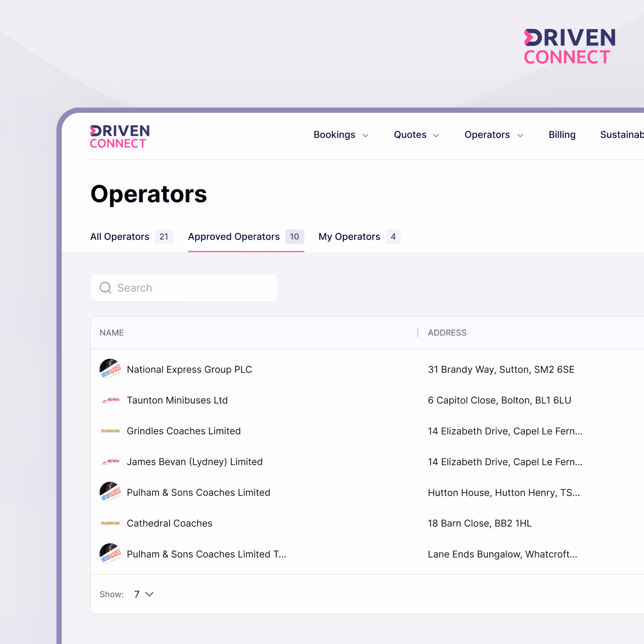This screenshot has height=644, width=644.
Task: Select Pulham & Sons Coaches Limited
Action: 199,493
